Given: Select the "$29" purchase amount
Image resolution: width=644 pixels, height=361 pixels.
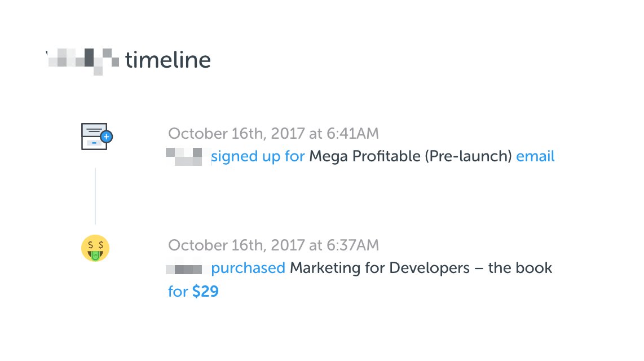Looking at the screenshot, I should click(205, 292).
